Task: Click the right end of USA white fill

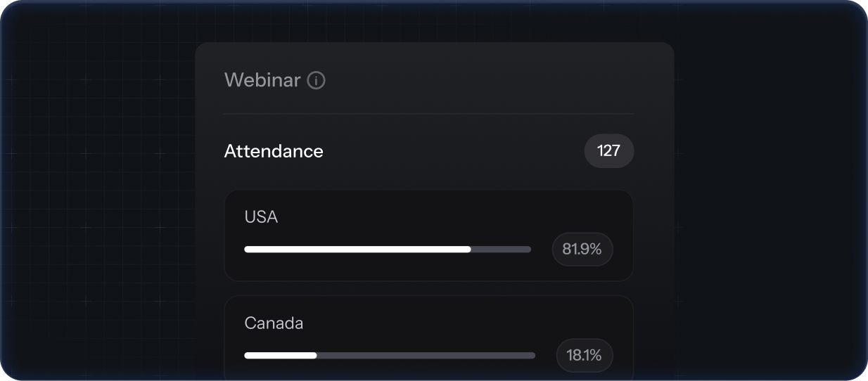Action: 468,249
